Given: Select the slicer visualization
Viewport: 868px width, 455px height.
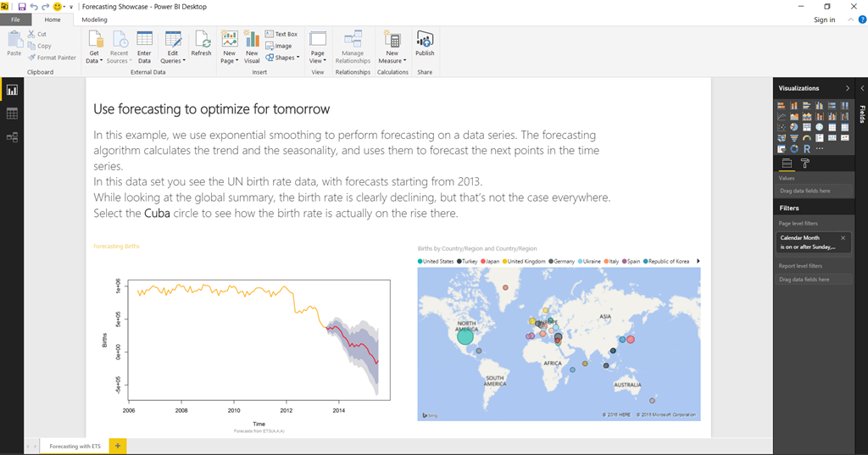Looking at the screenshot, I should 781,148.
